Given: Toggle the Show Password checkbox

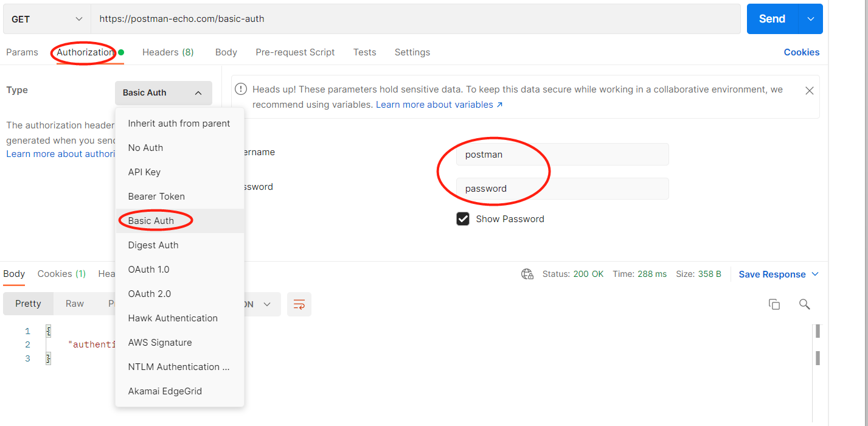Looking at the screenshot, I should (x=463, y=219).
